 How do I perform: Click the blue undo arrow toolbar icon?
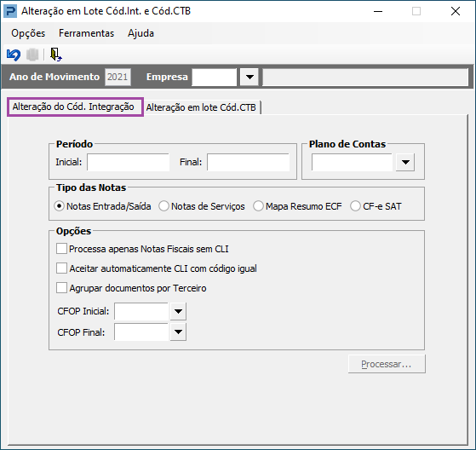coord(14,55)
